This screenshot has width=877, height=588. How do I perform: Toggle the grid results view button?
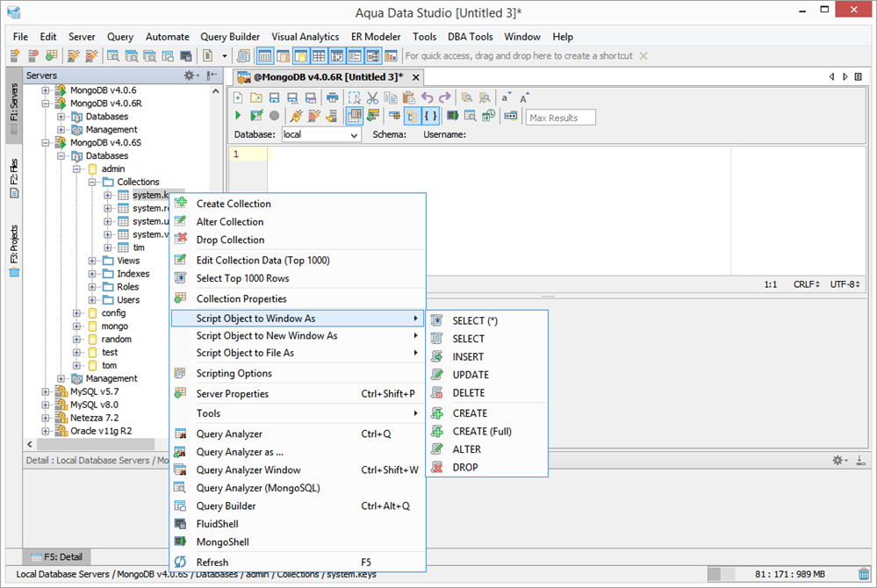(354, 116)
